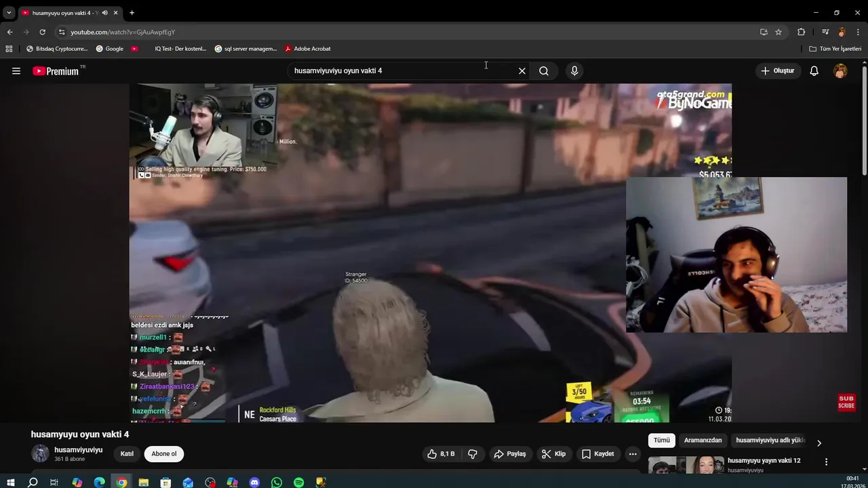Clear the search query with the X
868x488 pixels.
point(522,70)
